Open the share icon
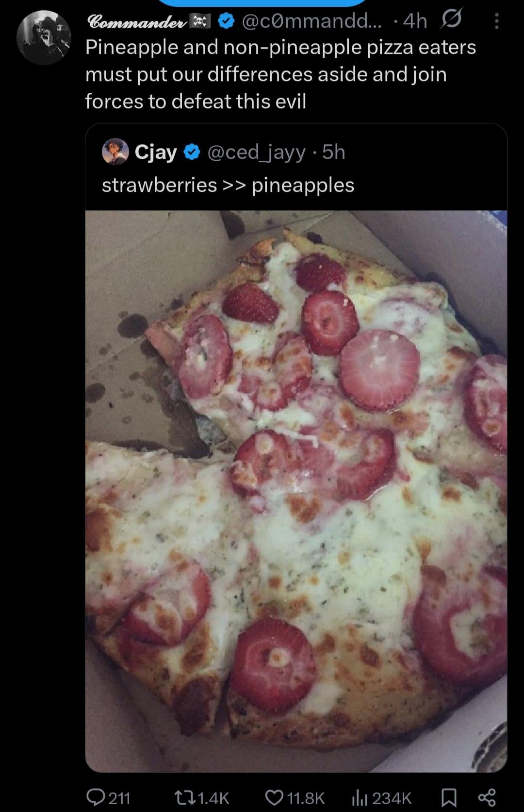This screenshot has width=524, height=812. [x=487, y=797]
